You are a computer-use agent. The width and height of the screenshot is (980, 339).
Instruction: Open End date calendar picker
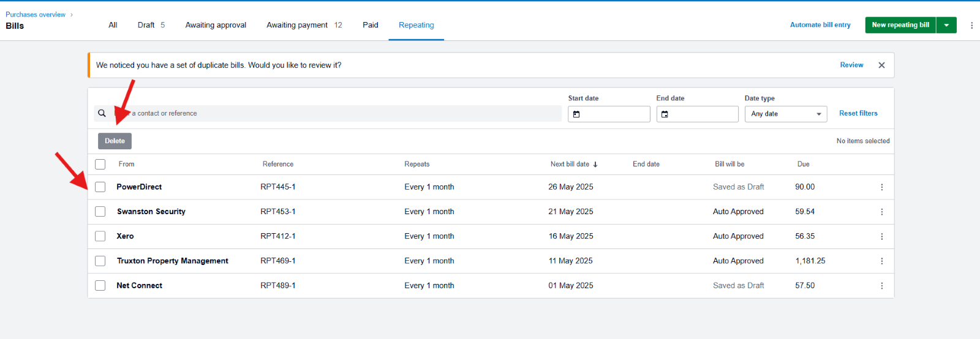point(665,114)
